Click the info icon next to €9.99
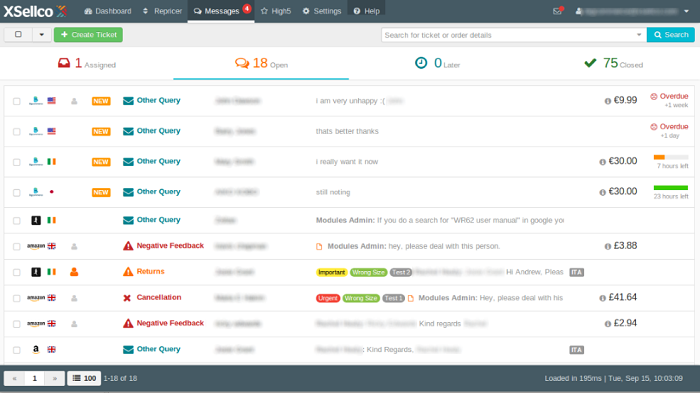This screenshot has width=700, height=393. tap(608, 101)
